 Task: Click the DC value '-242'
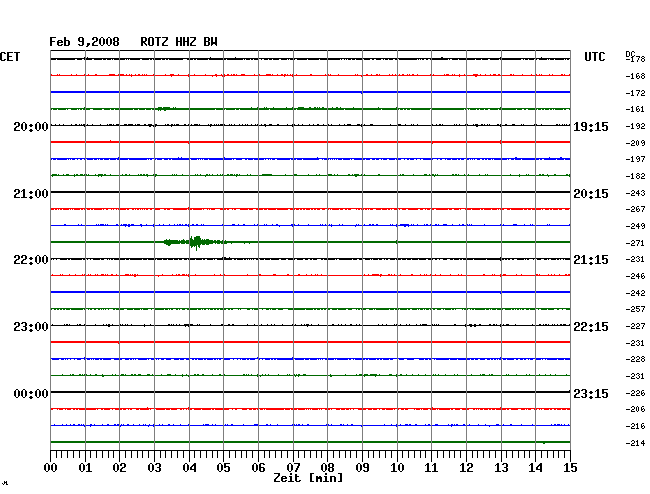point(635,293)
